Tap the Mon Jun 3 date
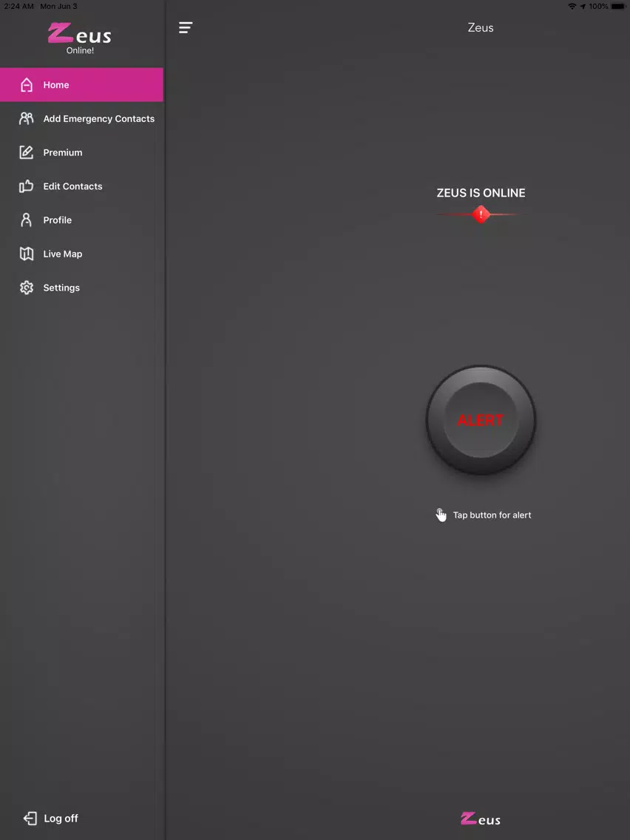Viewport: 630px width, 840px height. (x=58, y=7)
